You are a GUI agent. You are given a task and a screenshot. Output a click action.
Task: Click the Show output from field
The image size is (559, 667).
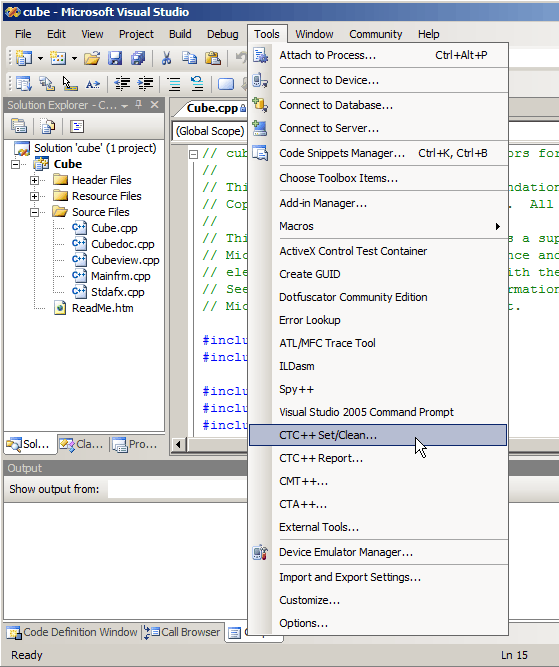point(177,489)
